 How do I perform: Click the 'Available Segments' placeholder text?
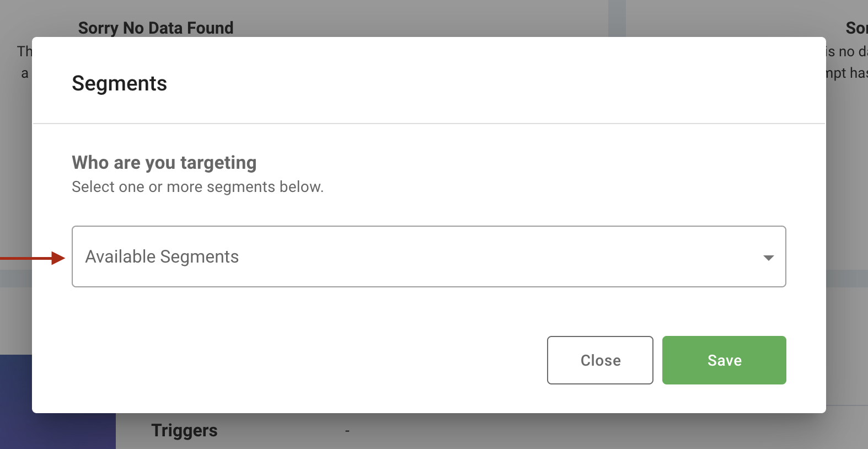pos(162,256)
